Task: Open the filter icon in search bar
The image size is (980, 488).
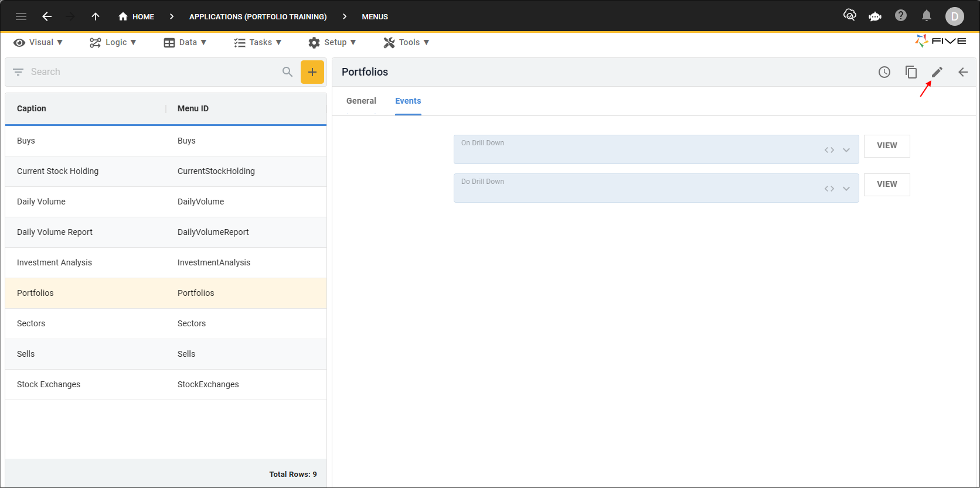Action: 18,71
